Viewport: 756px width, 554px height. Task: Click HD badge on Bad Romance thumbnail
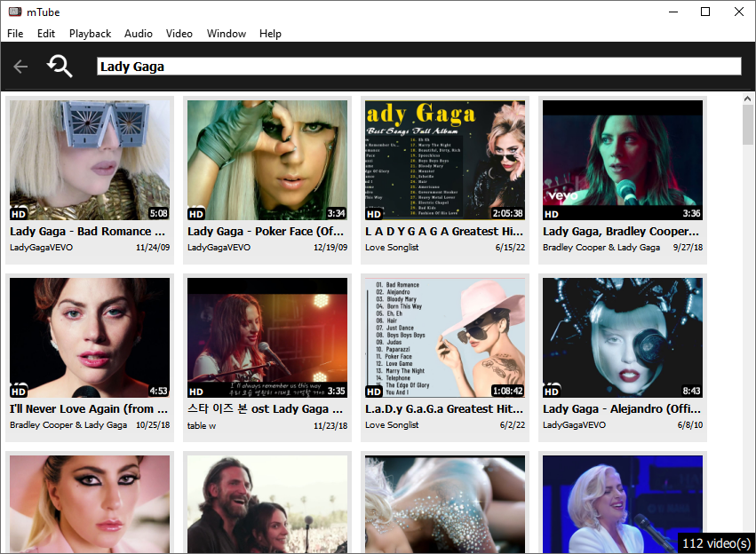point(19,214)
